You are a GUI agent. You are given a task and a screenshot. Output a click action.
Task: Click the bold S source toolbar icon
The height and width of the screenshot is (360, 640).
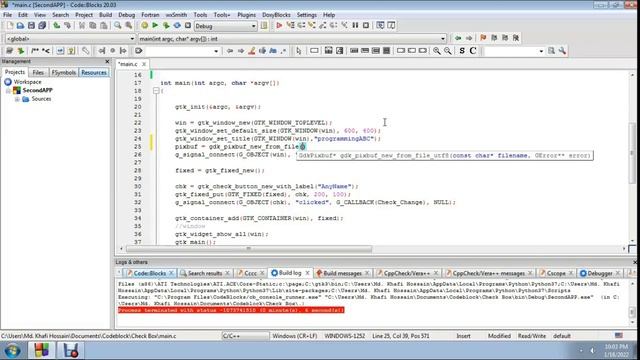462,51
